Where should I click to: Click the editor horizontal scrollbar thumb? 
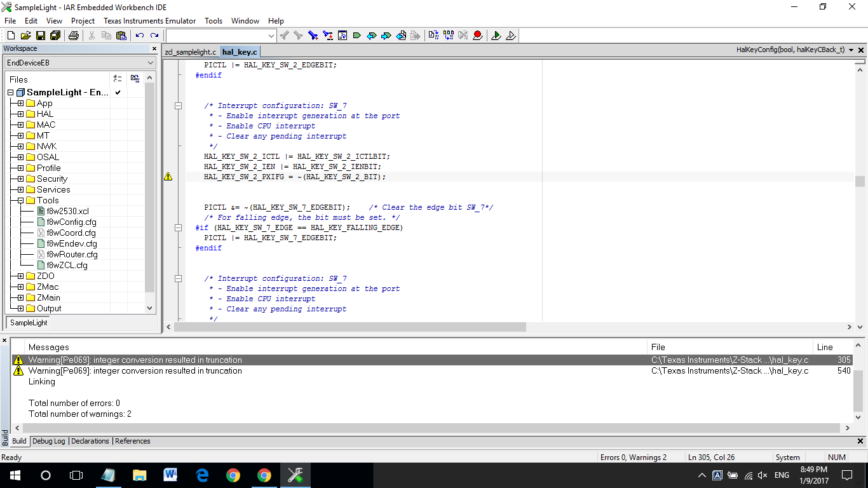click(350, 327)
